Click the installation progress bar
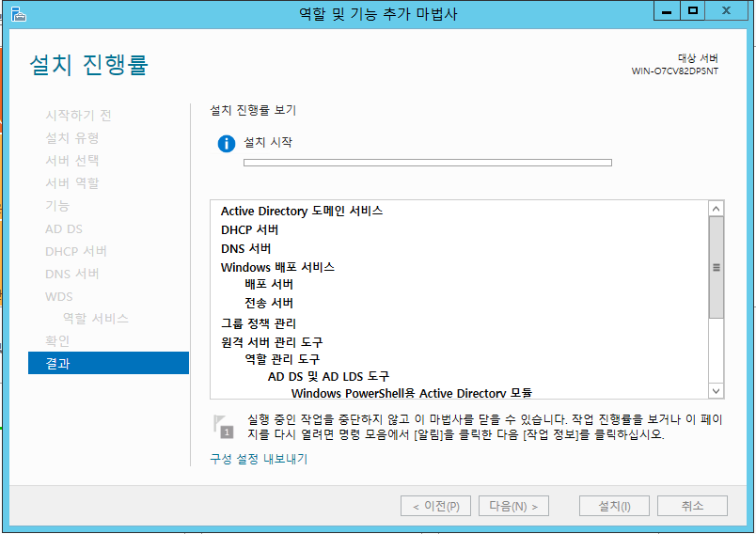Viewport: 756px width, 534px height. pos(427,163)
